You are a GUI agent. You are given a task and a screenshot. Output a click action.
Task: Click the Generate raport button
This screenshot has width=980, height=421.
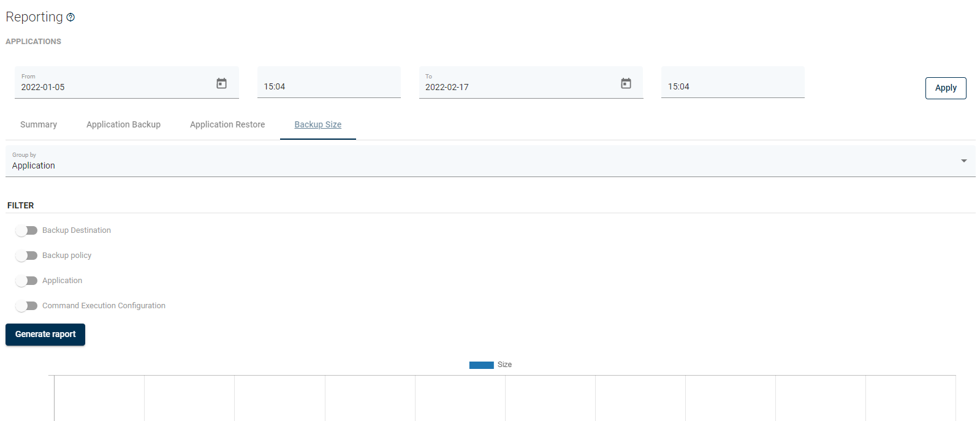tap(45, 335)
